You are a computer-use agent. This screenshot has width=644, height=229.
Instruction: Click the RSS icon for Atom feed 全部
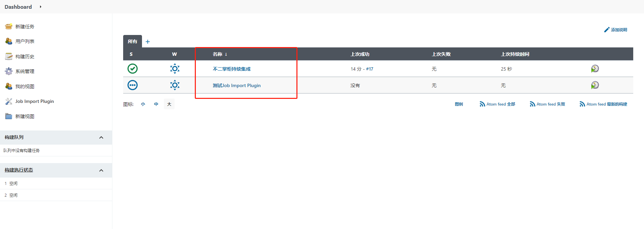482,104
